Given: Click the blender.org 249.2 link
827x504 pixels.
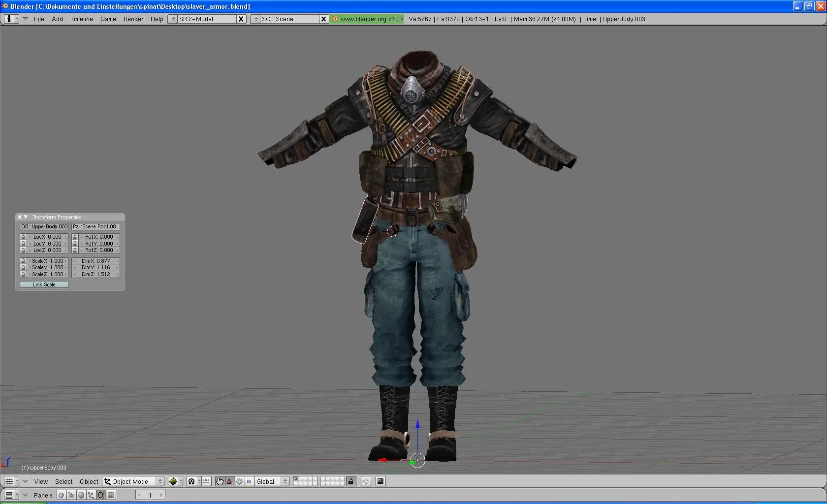Looking at the screenshot, I should coord(367,19).
